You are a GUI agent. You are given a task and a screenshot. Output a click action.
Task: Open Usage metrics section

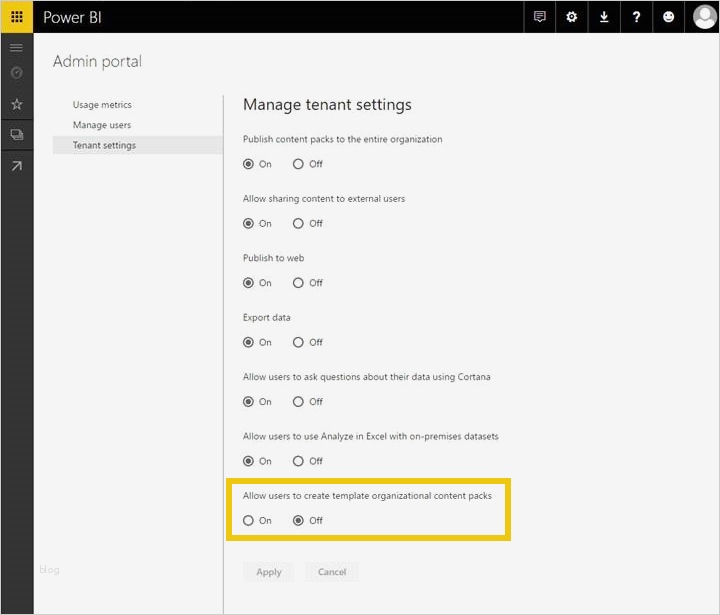tap(102, 105)
